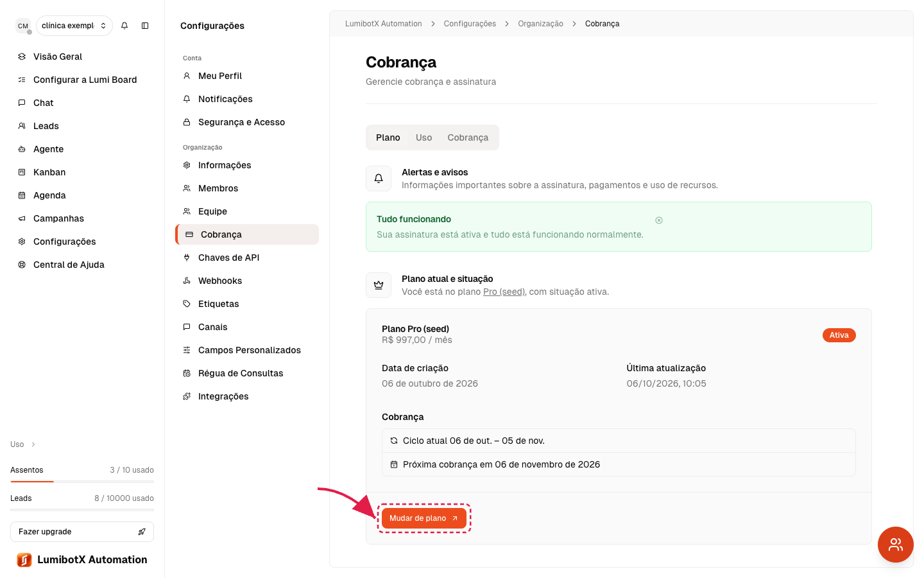Open Campos Personalizados settings

tap(247, 350)
